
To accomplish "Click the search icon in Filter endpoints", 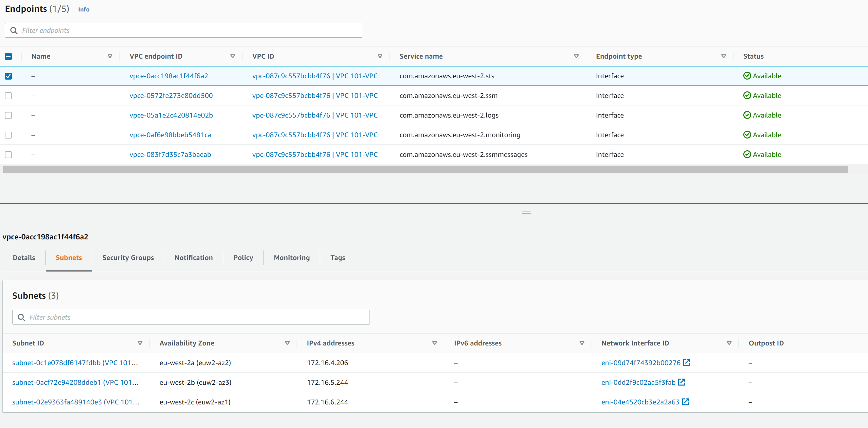I will pyautogui.click(x=14, y=31).
